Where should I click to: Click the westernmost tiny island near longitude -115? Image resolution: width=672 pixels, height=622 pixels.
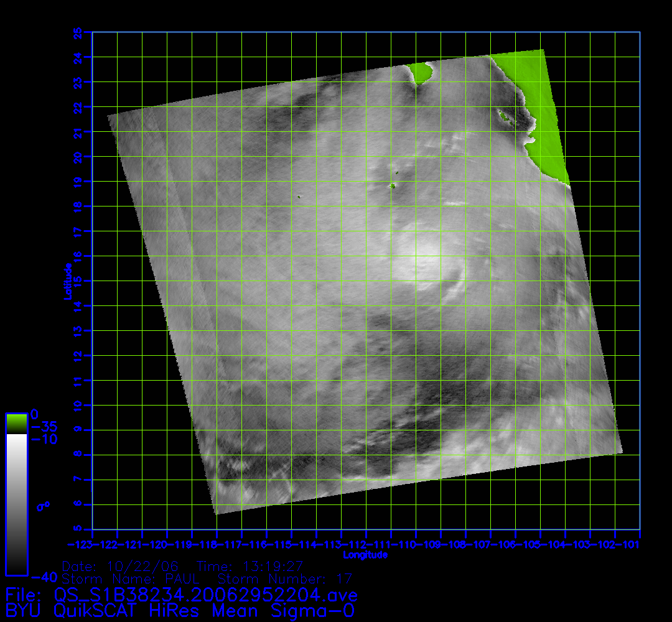[x=299, y=197]
